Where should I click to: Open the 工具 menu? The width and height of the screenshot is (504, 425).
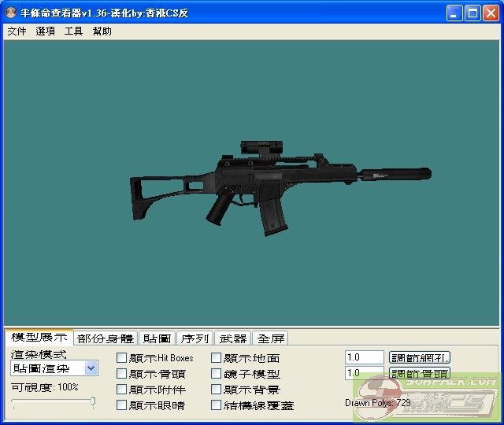pyautogui.click(x=73, y=31)
